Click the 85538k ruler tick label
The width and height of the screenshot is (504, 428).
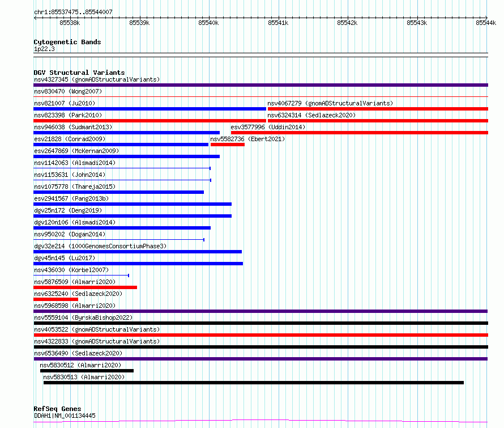point(70,23)
